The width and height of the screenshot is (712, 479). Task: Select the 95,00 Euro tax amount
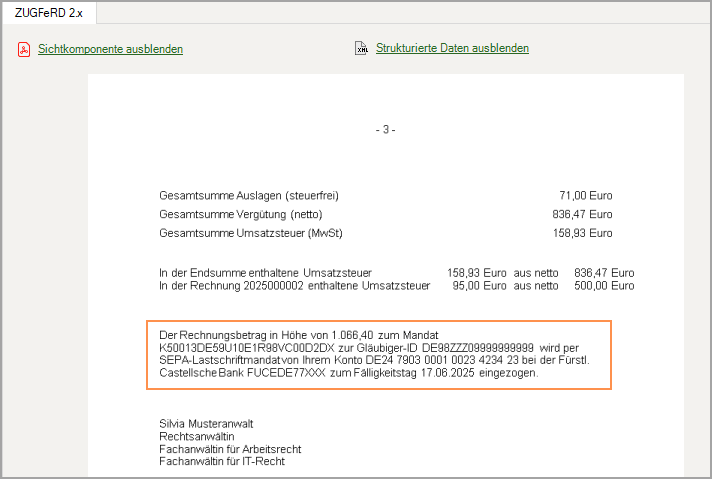[480, 285]
